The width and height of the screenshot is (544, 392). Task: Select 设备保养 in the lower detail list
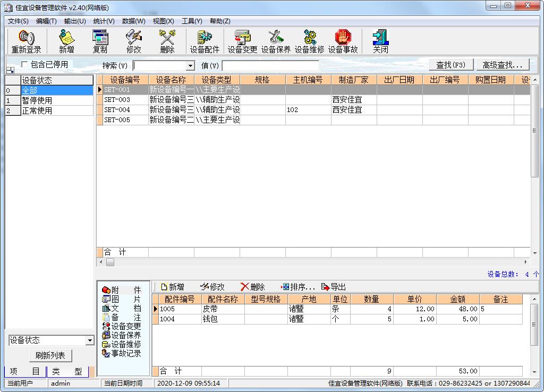point(122,335)
